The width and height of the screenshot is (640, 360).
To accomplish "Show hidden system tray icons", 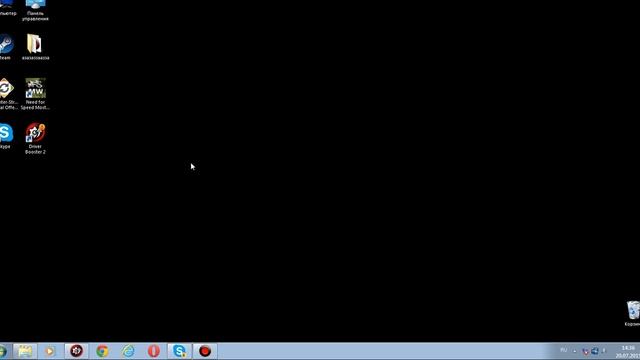I will click(575, 351).
